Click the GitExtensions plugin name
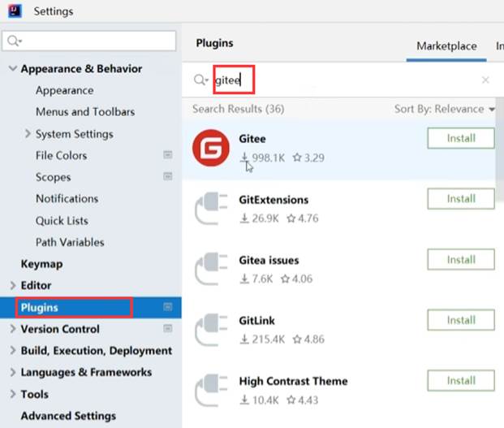The width and height of the screenshot is (504, 428). tap(274, 200)
